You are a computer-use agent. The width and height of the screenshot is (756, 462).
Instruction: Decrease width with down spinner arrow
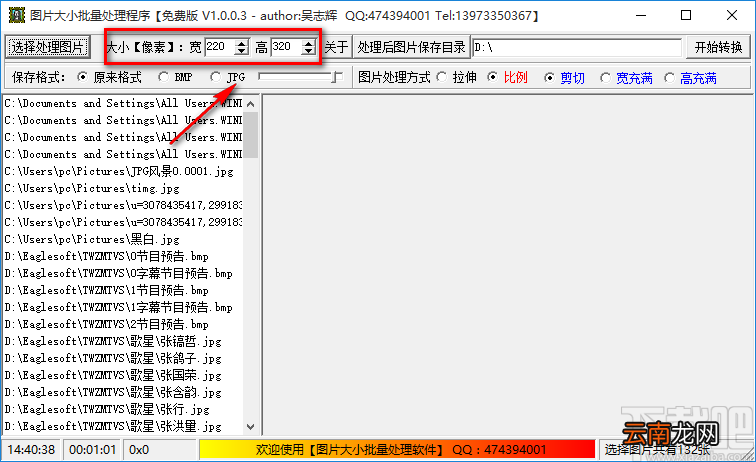tap(242, 51)
